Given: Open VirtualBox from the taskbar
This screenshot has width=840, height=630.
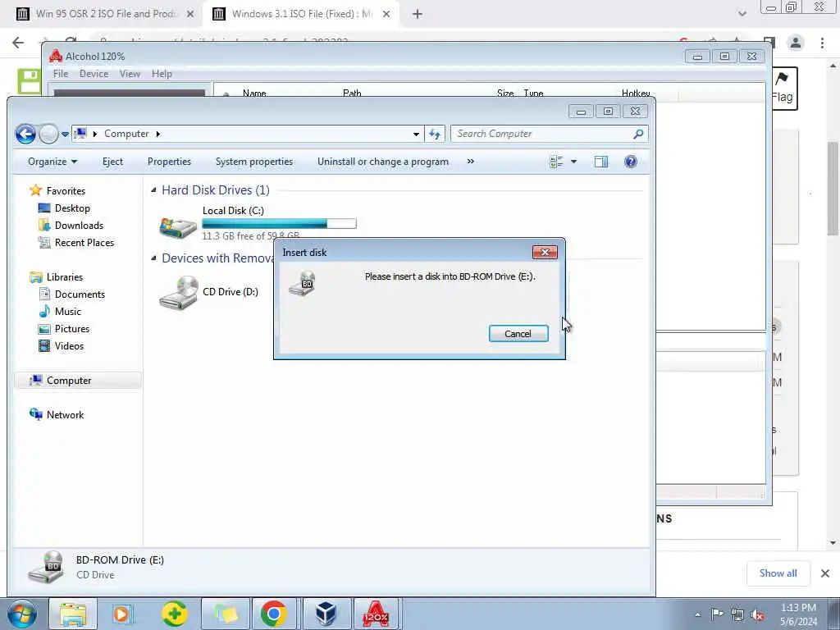Looking at the screenshot, I should point(326,614).
